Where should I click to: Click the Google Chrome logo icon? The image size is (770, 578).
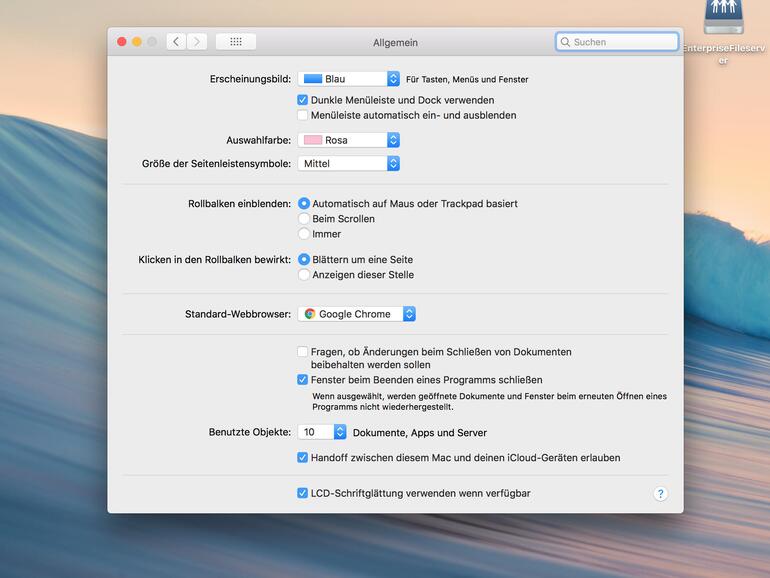coord(310,314)
